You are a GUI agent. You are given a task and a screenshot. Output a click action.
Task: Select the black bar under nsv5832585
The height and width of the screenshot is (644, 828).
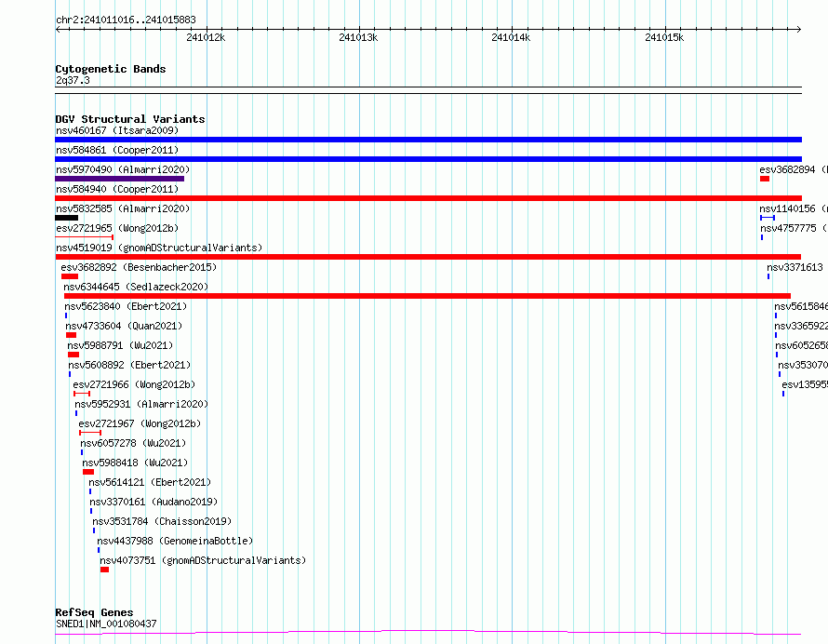(67, 218)
